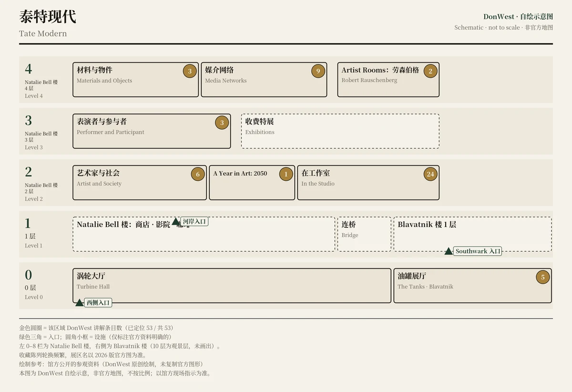
Task: Click the final disclaimer line 本图为 DonWest 自绘示意
Action: pyautogui.click(x=115, y=373)
